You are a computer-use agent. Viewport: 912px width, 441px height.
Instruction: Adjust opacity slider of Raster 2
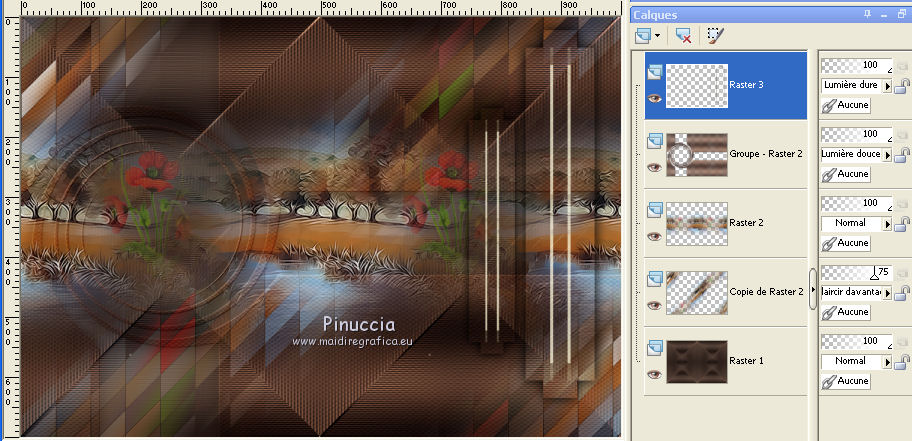click(857, 203)
